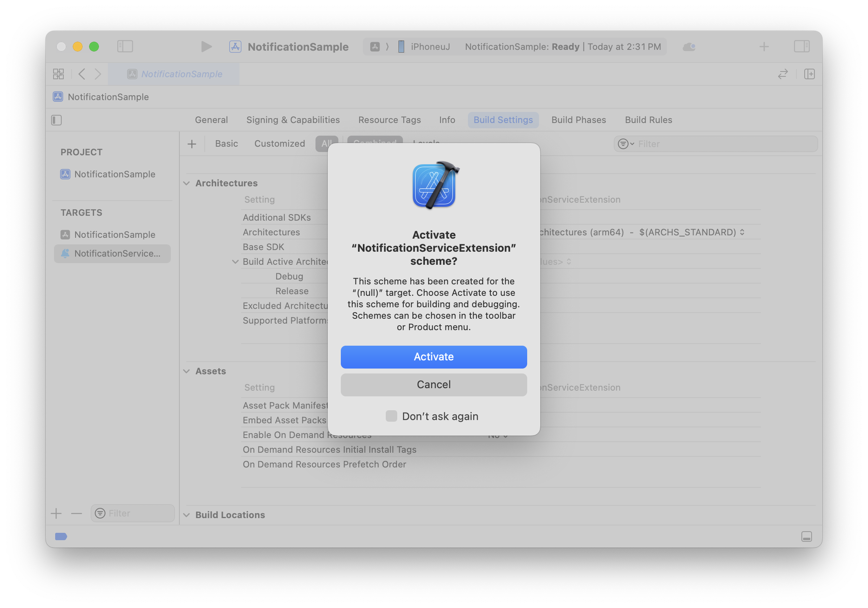This screenshot has height=608, width=868.
Task: Check the Don't ask again checkbox
Action: pyautogui.click(x=391, y=416)
